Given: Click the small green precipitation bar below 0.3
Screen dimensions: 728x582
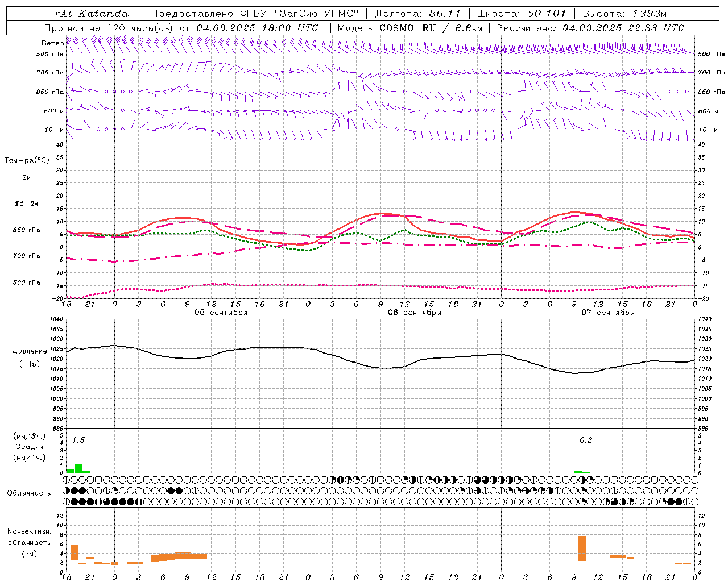Looking at the screenshot, I should click(578, 472).
